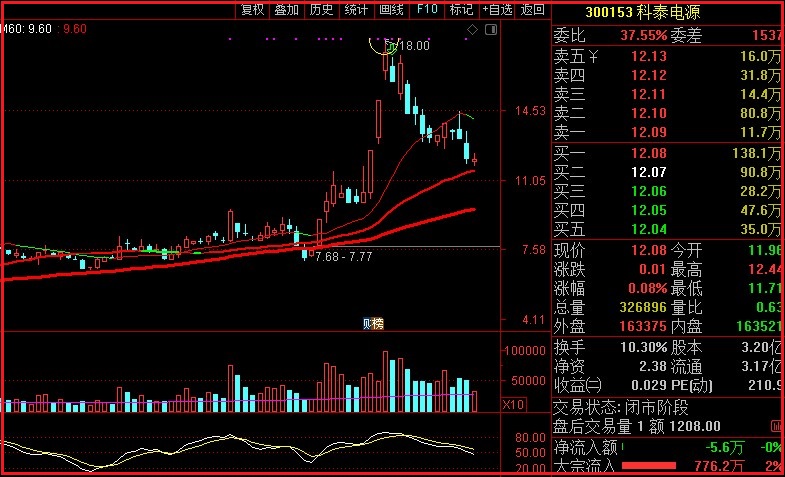Click the 财榜 badge on the chart
Viewport: 785px width, 477px height.
[373, 324]
